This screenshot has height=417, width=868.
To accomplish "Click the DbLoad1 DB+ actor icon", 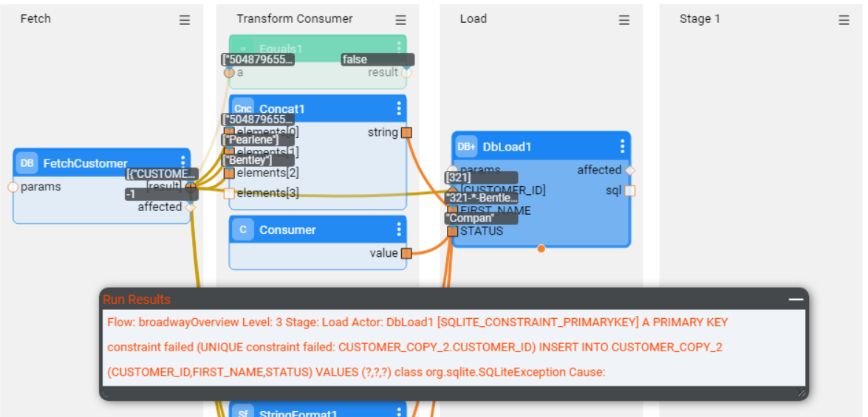I will click(466, 146).
